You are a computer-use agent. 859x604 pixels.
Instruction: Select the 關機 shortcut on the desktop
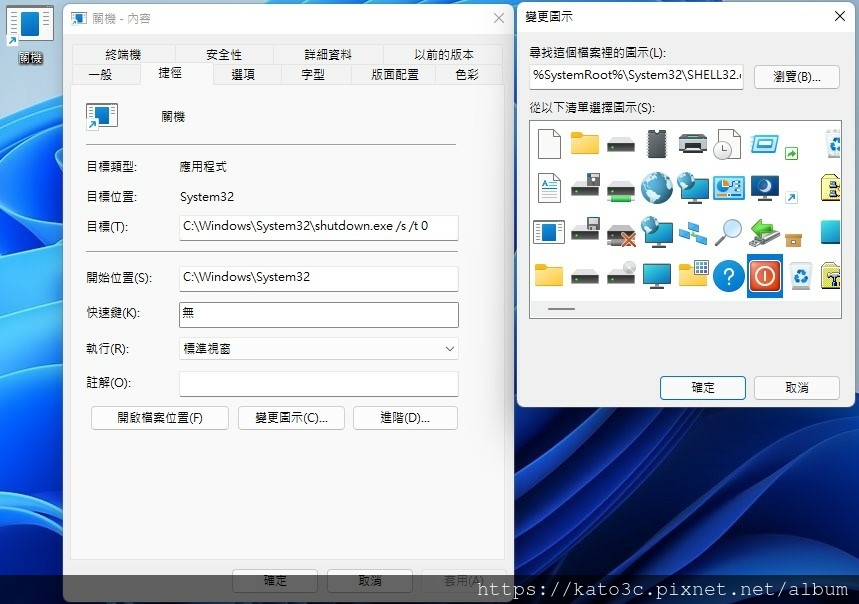[30, 34]
